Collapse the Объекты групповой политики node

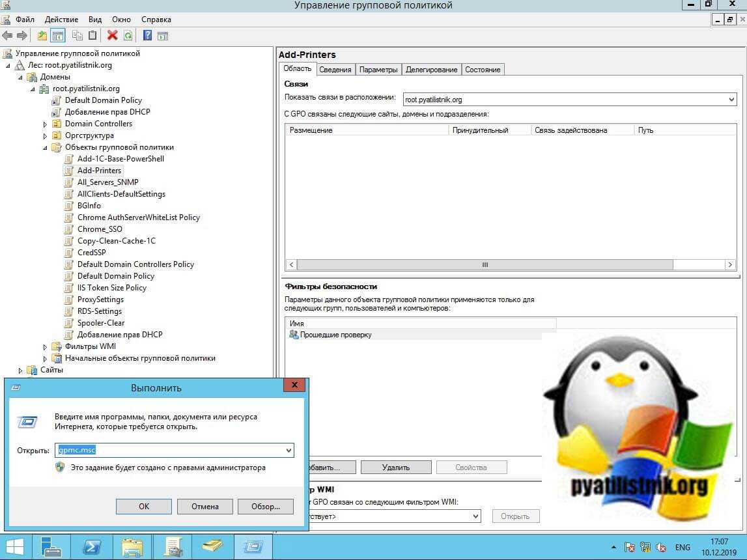click(x=46, y=148)
